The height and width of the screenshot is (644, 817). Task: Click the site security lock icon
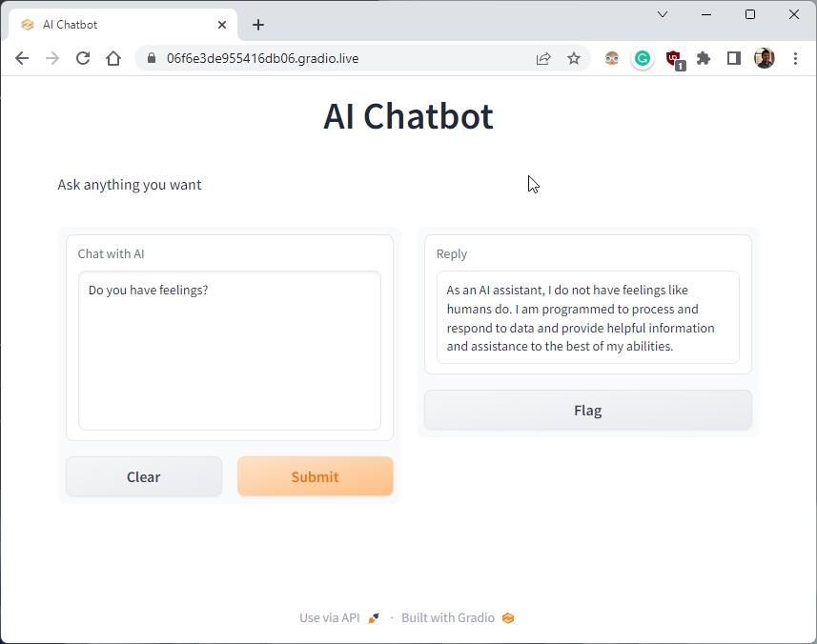tap(150, 58)
